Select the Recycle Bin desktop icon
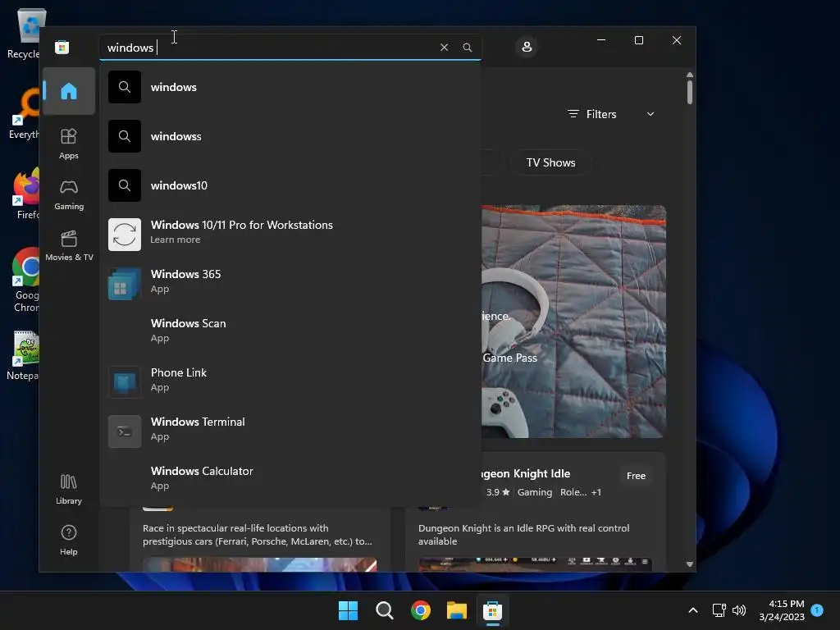This screenshot has height=630, width=840. click(24, 33)
